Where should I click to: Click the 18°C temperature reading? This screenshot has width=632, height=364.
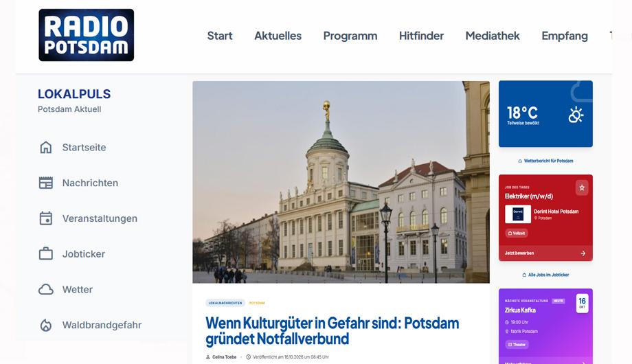(522, 113)
